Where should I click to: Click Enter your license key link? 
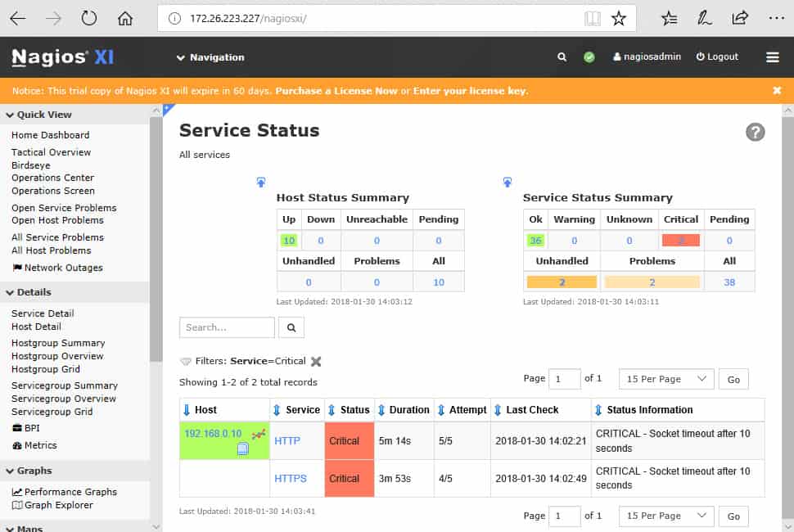pos(470,91)
